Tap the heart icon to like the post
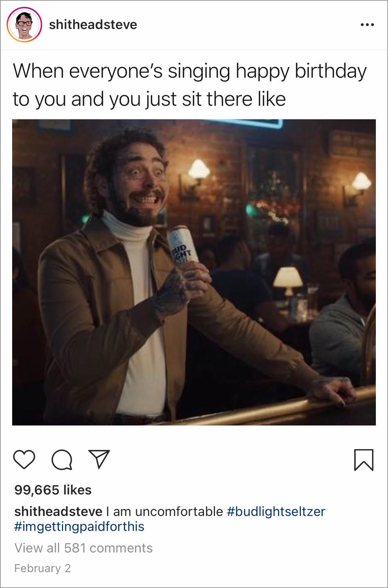The width and height of the screenshot is (388, 588). click(24, 460)
